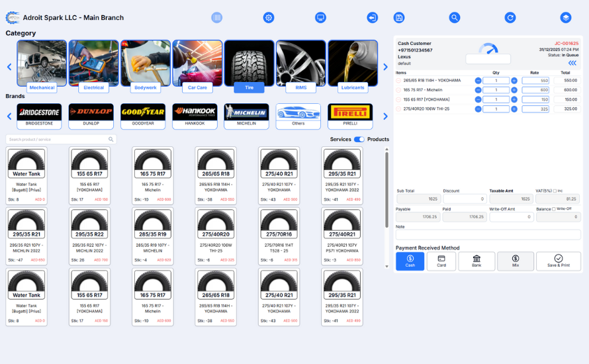
Task: Remove 275/40R20 106W THI-25 from items
Action: [398, 109]
